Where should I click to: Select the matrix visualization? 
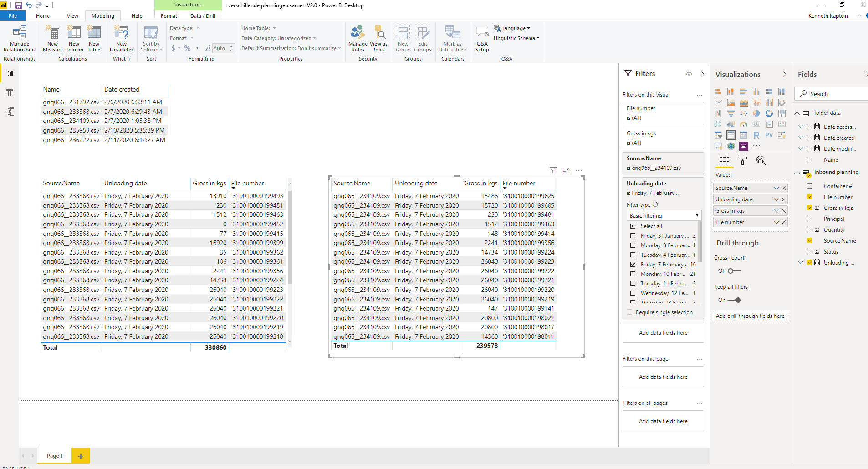click(x=744, y=135)
